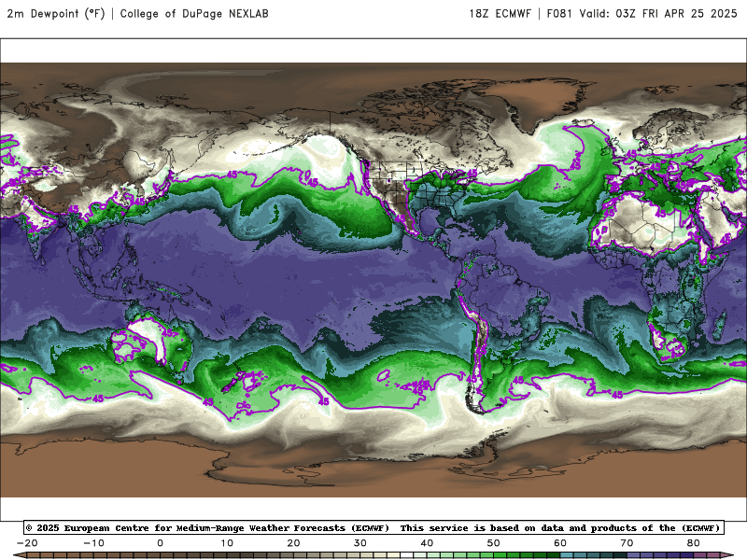Click the "80" color scale label
This screenshot has height=560, width=747.
(694, 543)
